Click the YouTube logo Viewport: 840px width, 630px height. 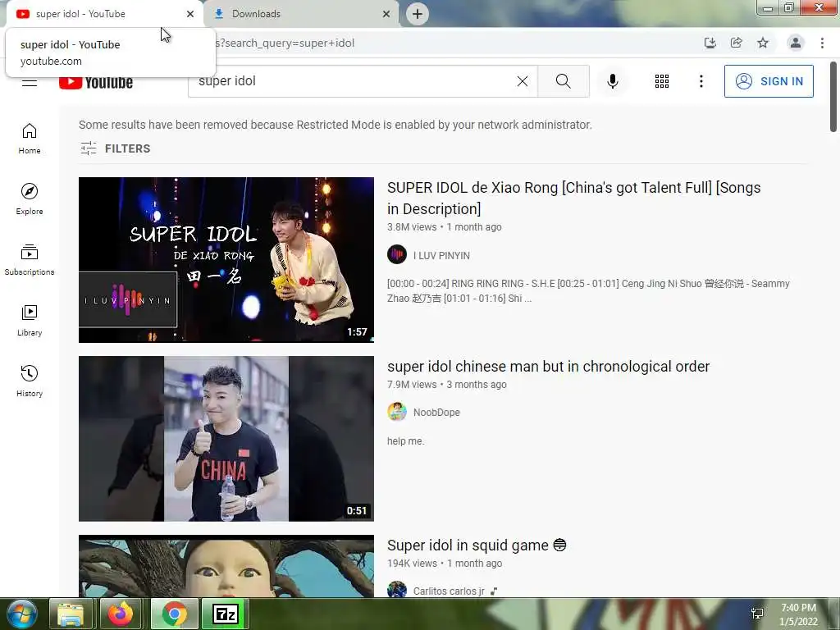(96, 83)
